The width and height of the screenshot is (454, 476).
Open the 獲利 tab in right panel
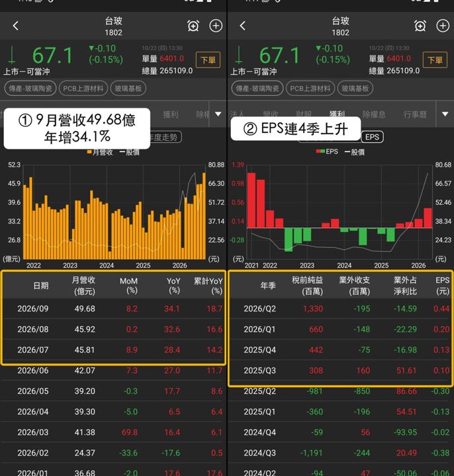click(x=337, y=113)
